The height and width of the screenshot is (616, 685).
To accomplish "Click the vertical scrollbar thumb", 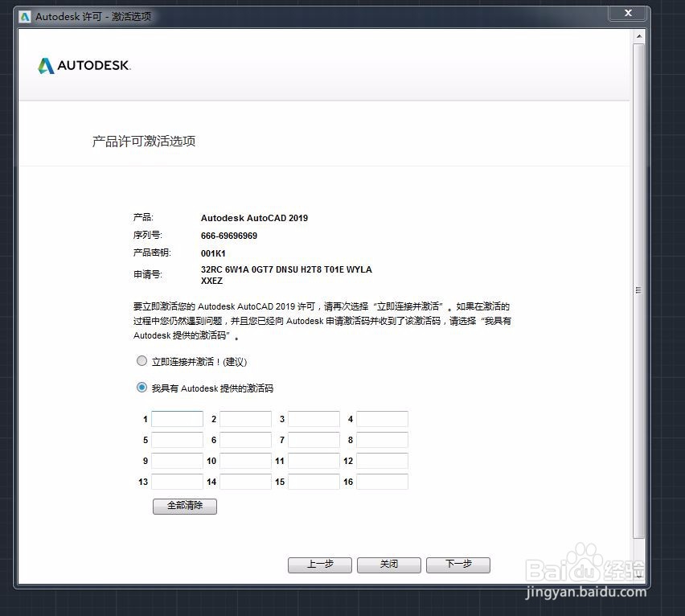I will point(638,290).
